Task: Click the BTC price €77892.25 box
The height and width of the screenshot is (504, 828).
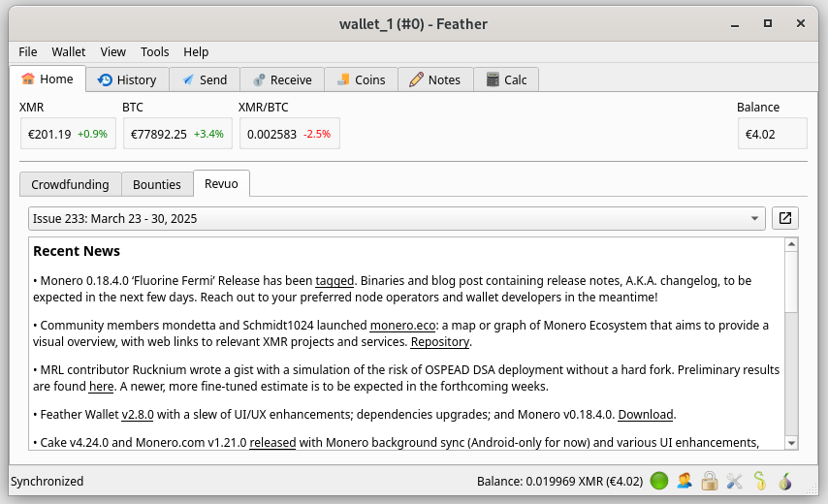Action: [x=177, y=134]
